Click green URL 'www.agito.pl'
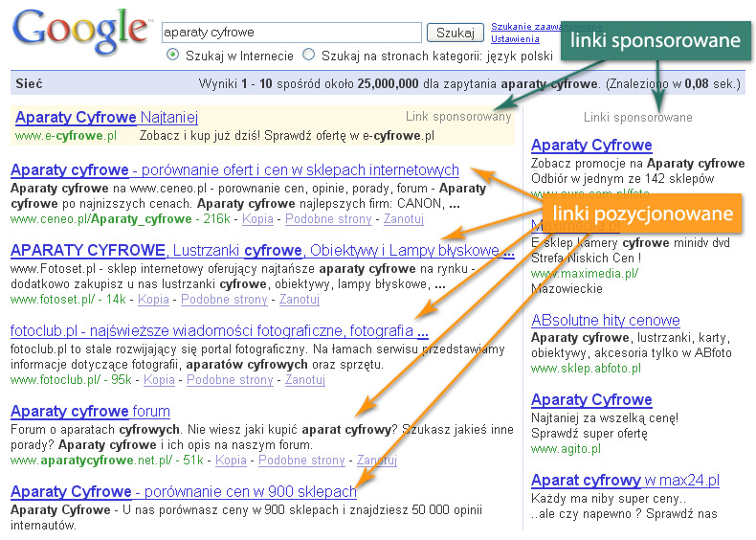Viewport: 756px width, 540px height. 566,449
